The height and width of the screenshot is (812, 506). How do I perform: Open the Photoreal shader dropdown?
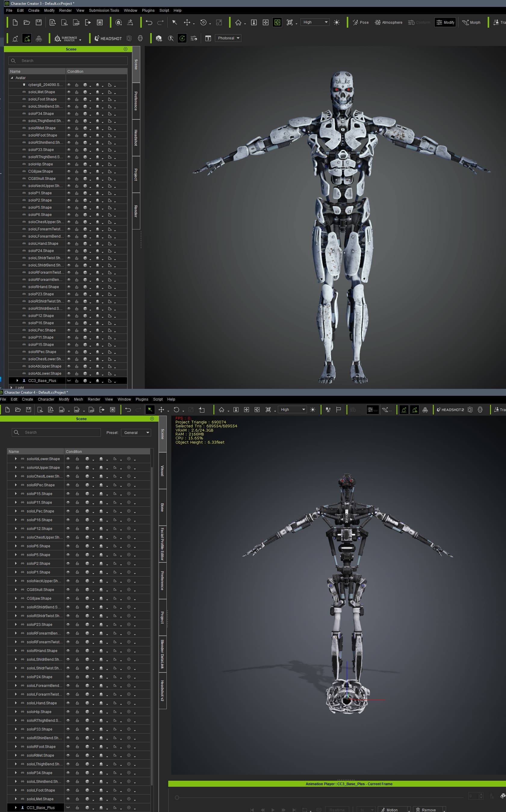(x=228, y=38)
